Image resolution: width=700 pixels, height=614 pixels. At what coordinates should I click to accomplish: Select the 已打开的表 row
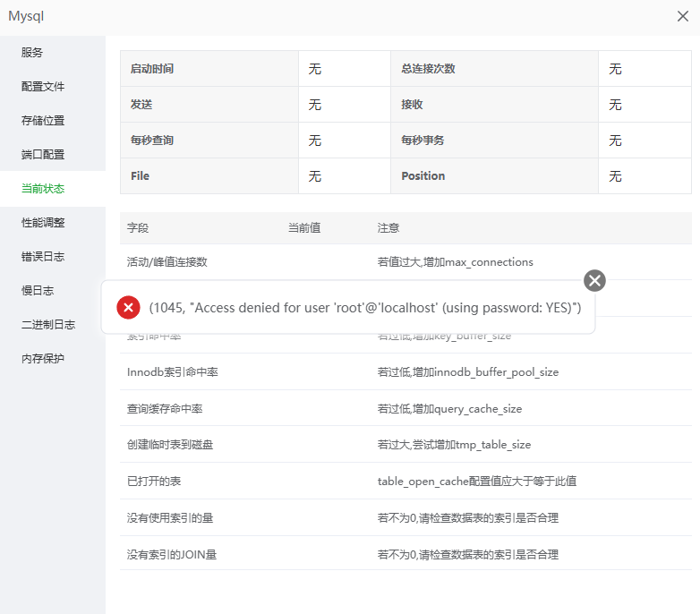point(154,482)
